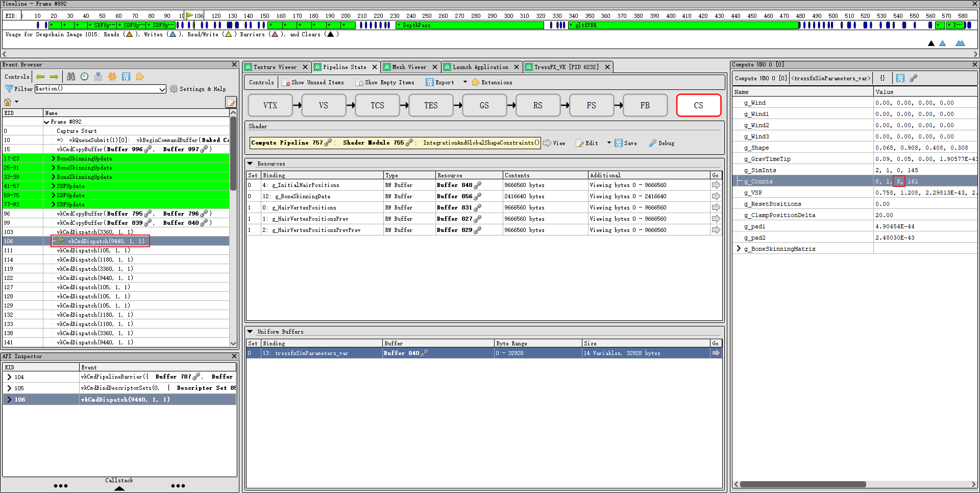
Task: Click the orange asterisk bookmark icon
Action: tap(112, 77)
